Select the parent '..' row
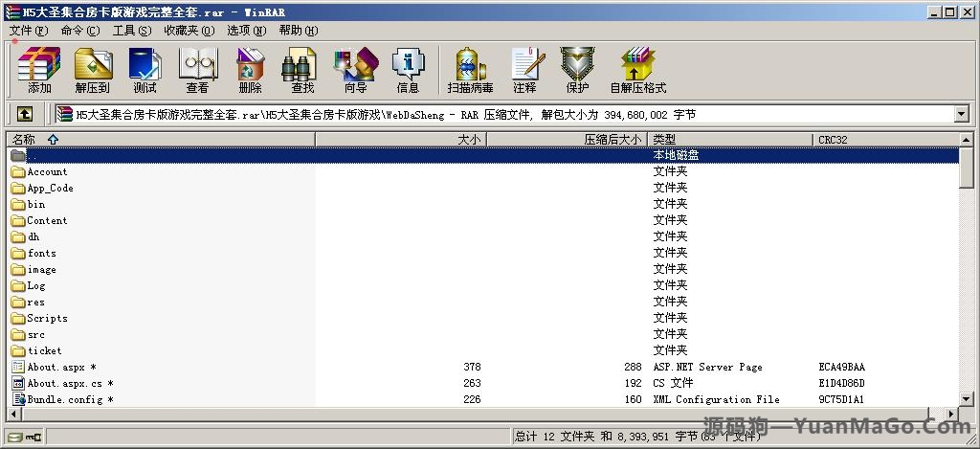This screenshot has height=449, width=980. (x=482, y=155)
